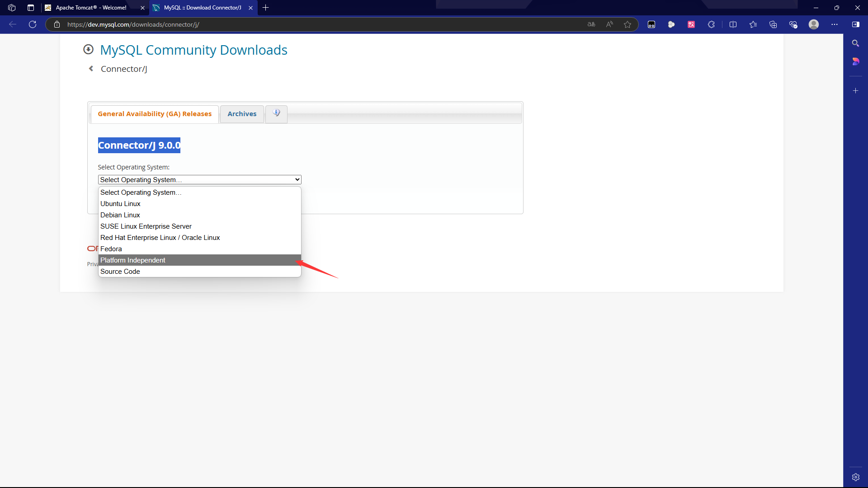
Task: Click the MySQL Community Downloads heading link
Action: [x=193, y=50]
